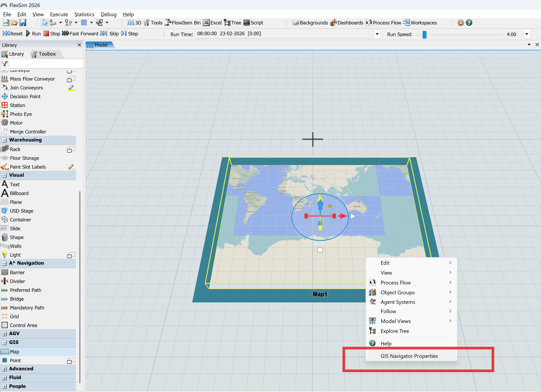Image resolution: width=541 pixels, height=392 pixels.
Task: Collapse the Warehousing library section
Action: 5,140
